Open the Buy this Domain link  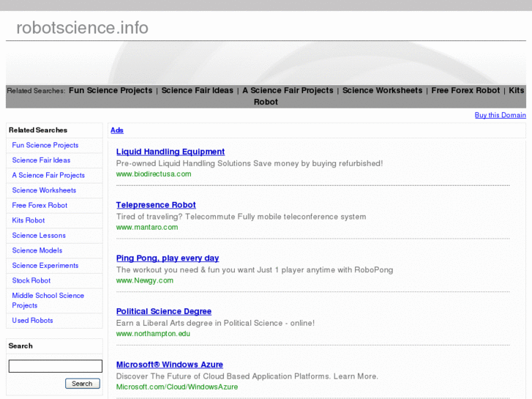[x=500, y=115]
